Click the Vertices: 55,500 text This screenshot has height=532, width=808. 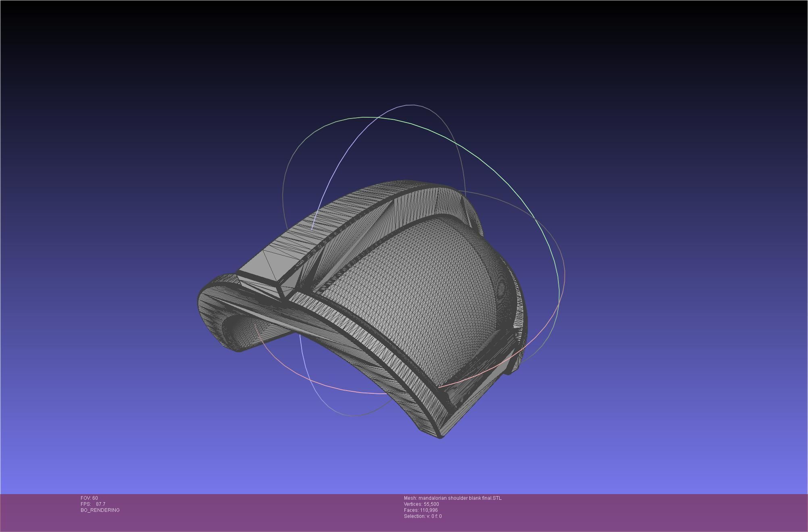tap(421, 504)
